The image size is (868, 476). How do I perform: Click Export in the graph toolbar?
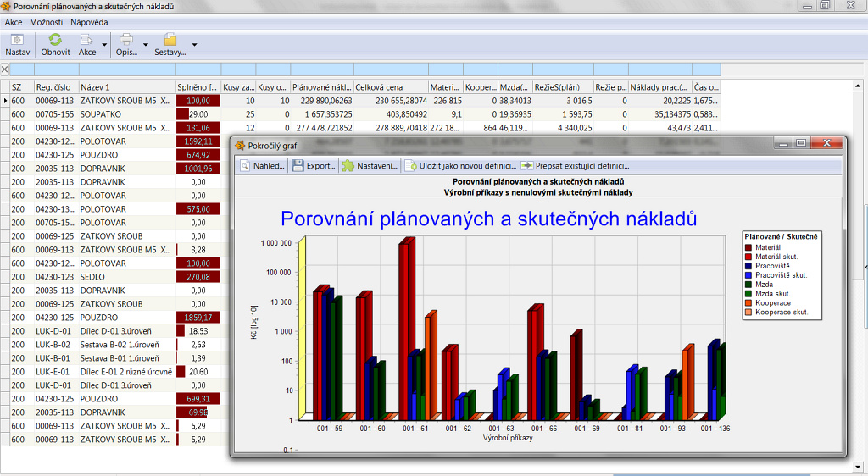(314, 166)
